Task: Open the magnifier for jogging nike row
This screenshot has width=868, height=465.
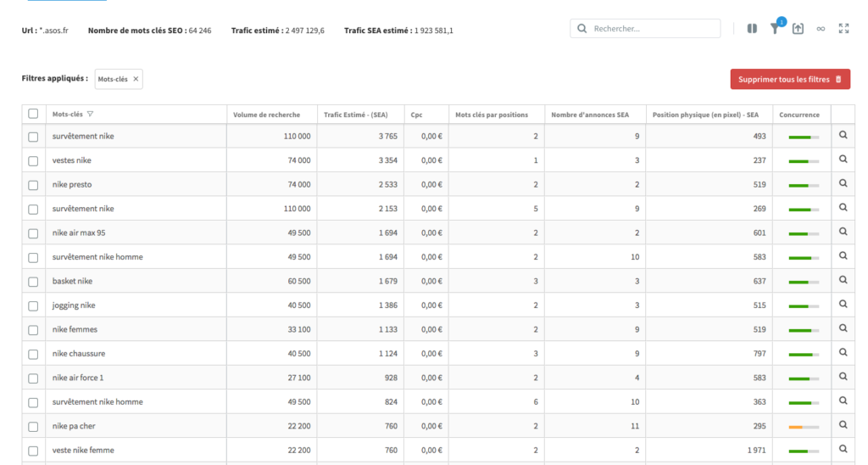Action: [843, 305]
